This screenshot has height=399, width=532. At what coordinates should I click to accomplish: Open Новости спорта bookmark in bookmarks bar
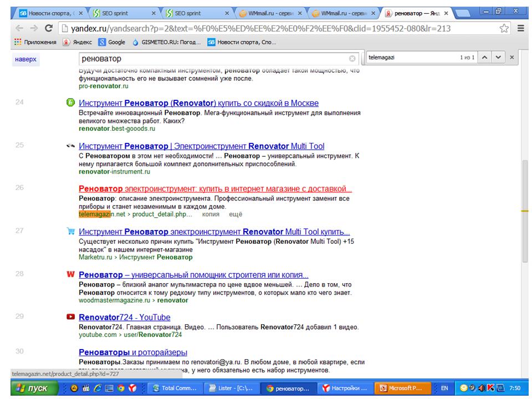(x=242, y=42)
